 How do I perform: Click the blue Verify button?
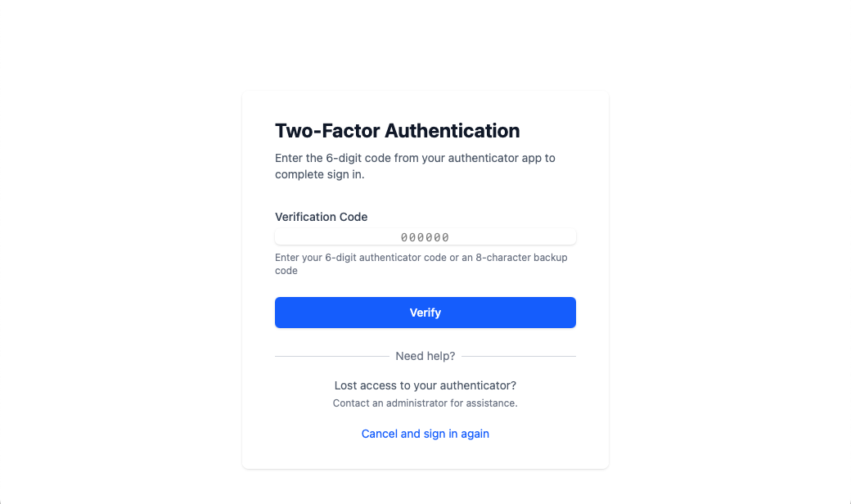pos(425,313)
